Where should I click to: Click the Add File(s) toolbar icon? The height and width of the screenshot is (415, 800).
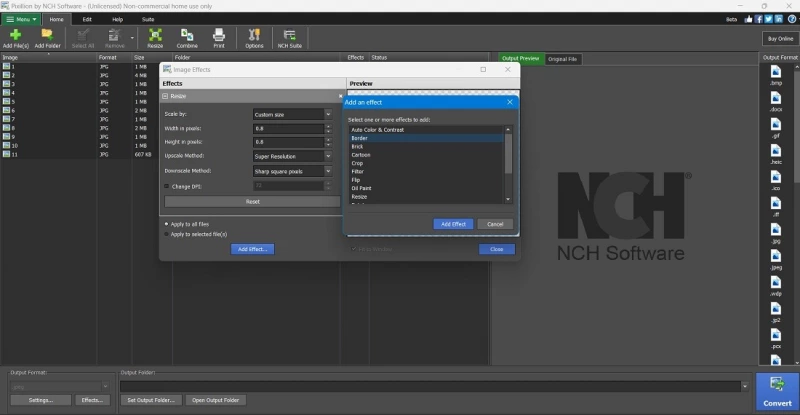tap(15, 38)
